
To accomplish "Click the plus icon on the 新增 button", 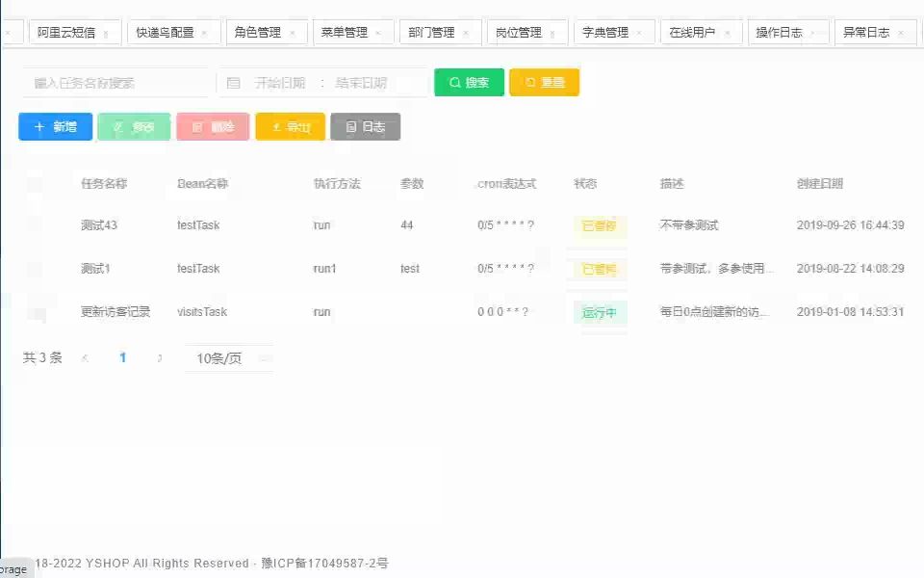I will (38, 126).
